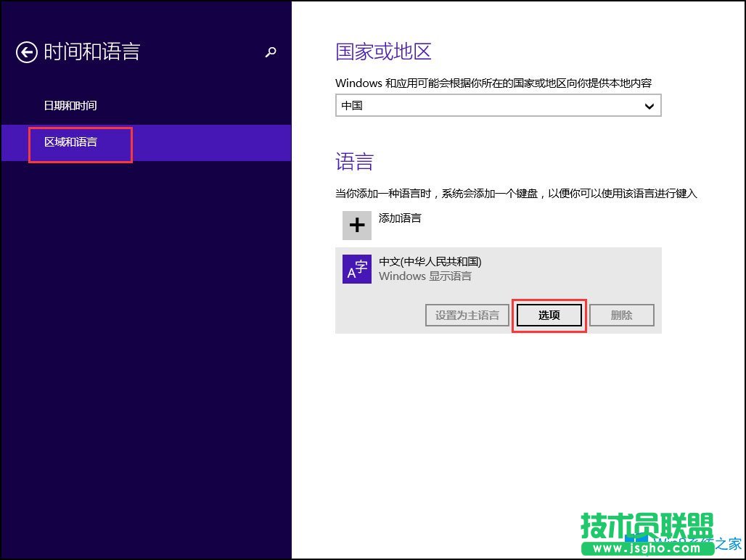
Task: Click 添加语言 to add a keyboard
Action: pyautogui.click(x=400, y=218)
